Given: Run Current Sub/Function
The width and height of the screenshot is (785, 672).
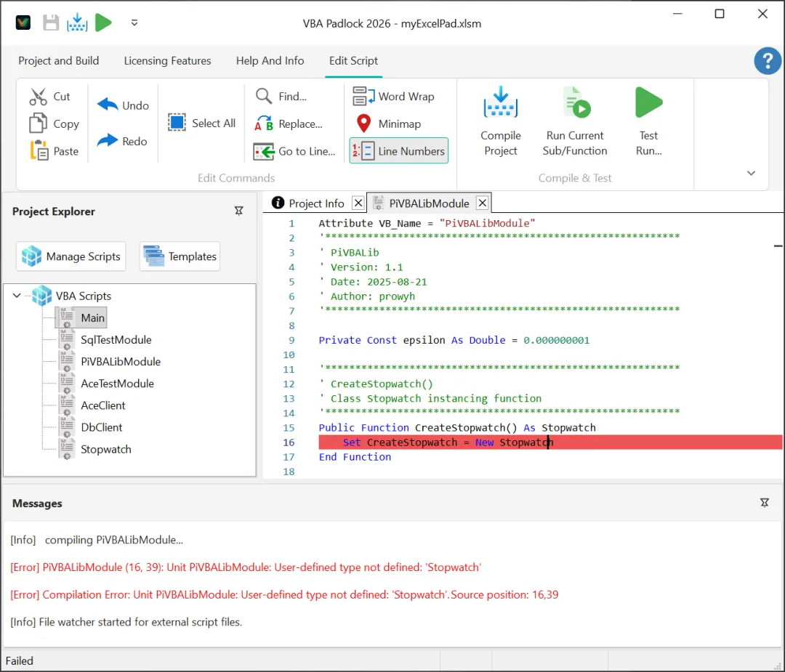Looking at the screenshot, I should [x=575, y=121].
